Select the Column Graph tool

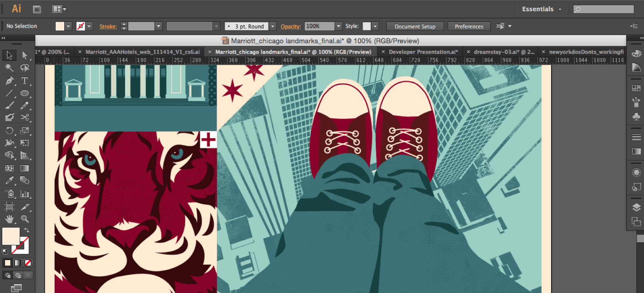(x=25, y=193)
